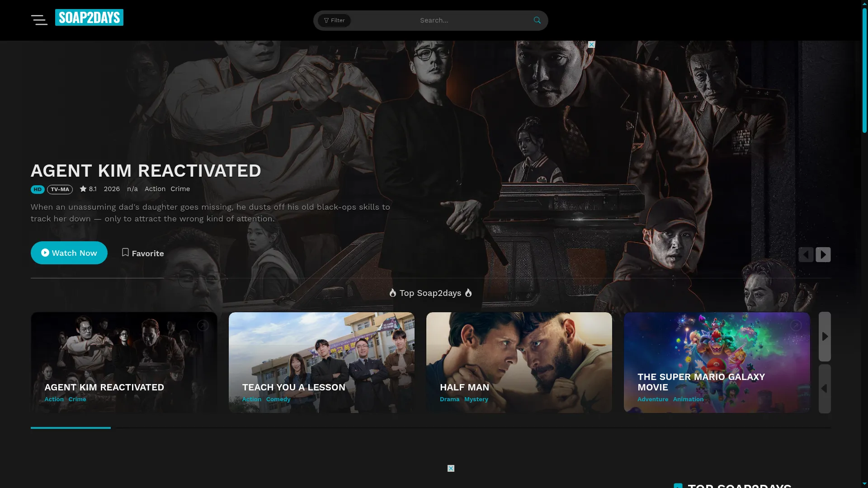The height and width of the screenshot is (488, 868).
Task: Close the ad over the hero banner
Action: tap(591, 44)
